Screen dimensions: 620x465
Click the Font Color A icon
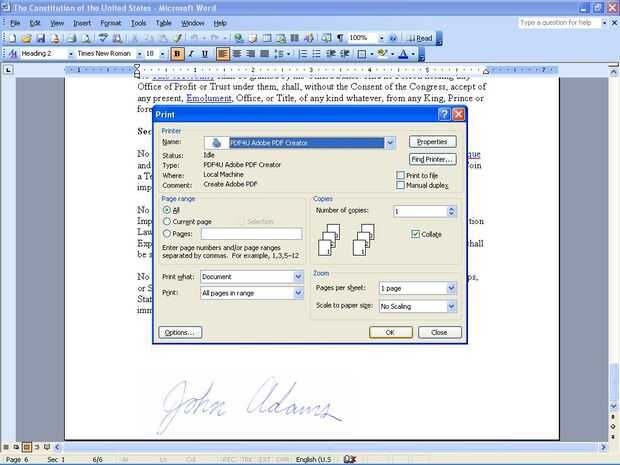tap(403, 54)
